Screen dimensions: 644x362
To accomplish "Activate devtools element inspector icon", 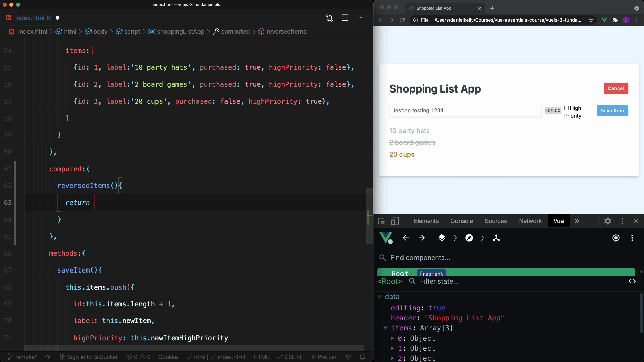I will [x=382, y=221].
